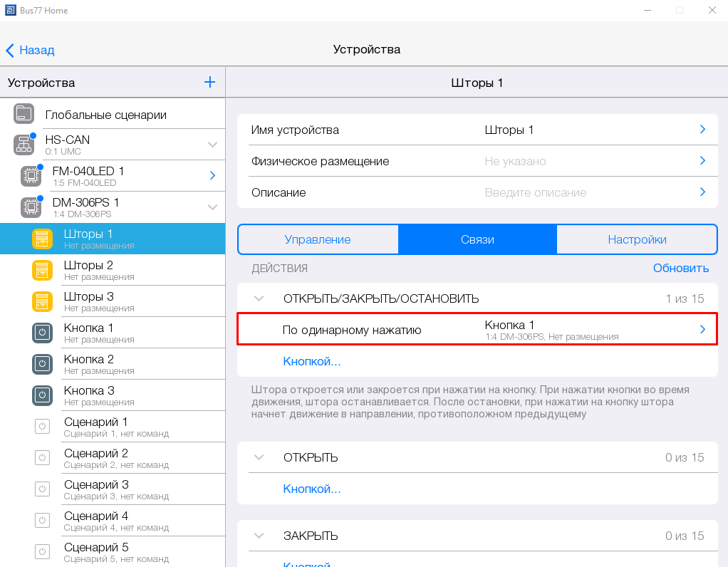The image size is (728, 567).
Task: Click the Обновить link
Action: tap(680, 268)
